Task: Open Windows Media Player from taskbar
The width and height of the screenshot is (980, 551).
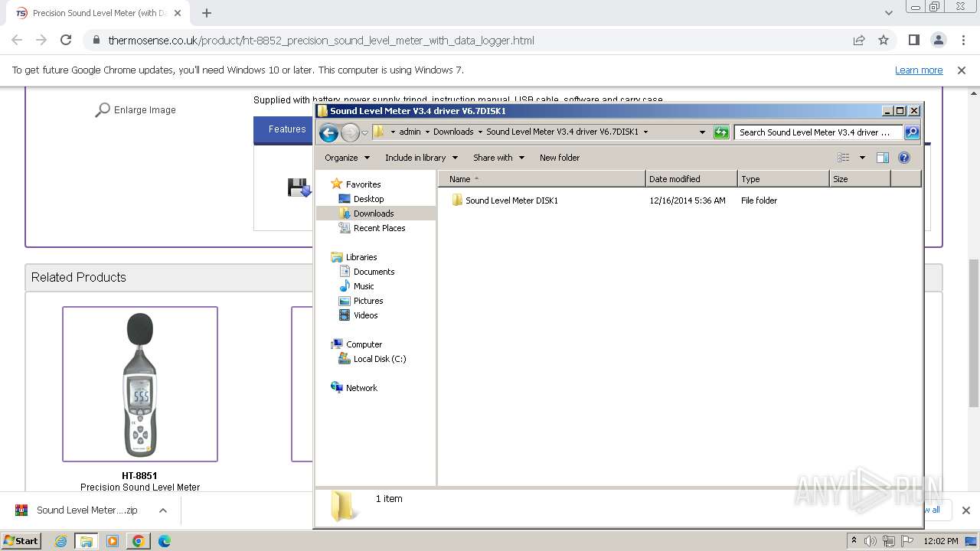Action: 113,541
